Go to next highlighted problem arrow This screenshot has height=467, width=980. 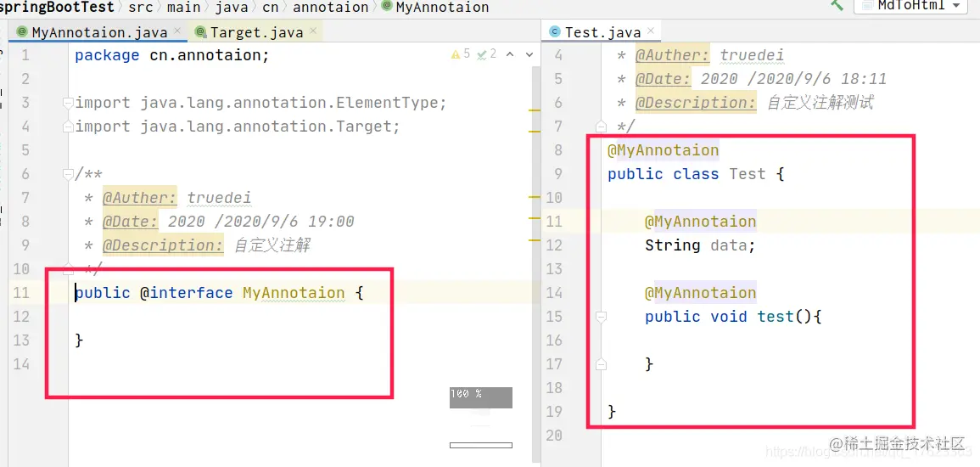tap(528, 54)
